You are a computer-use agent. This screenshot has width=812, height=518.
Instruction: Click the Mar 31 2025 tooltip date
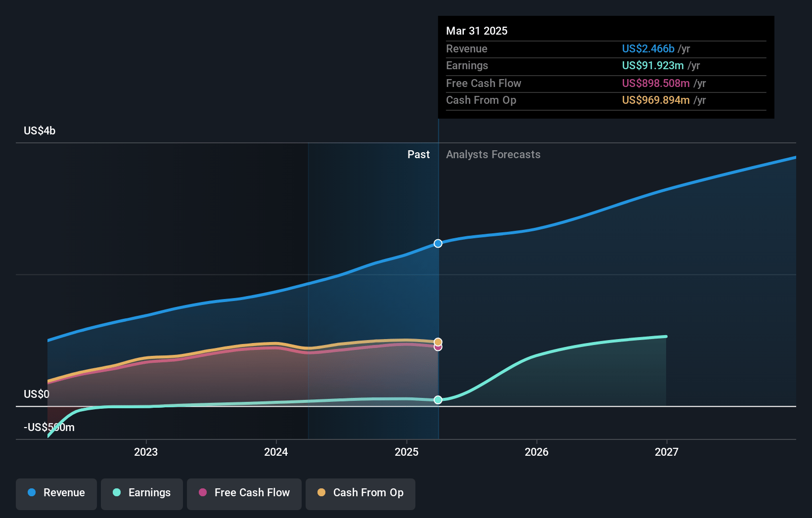point(477,31)
